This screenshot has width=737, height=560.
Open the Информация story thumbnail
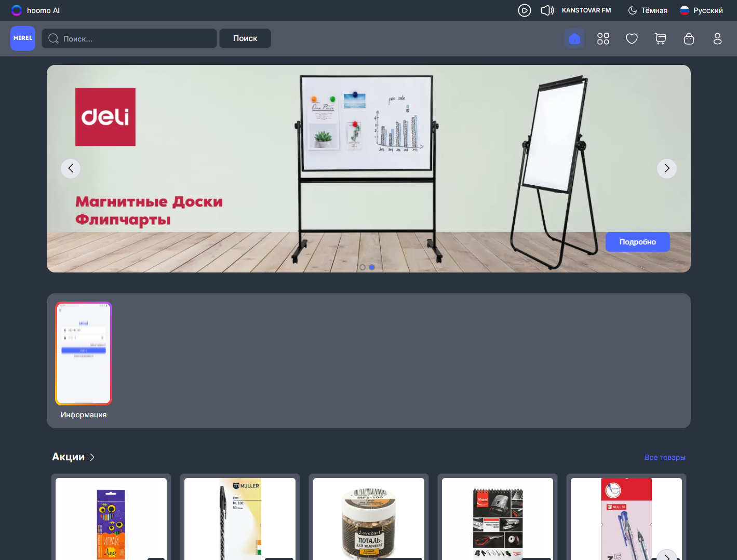coord(84,353)
